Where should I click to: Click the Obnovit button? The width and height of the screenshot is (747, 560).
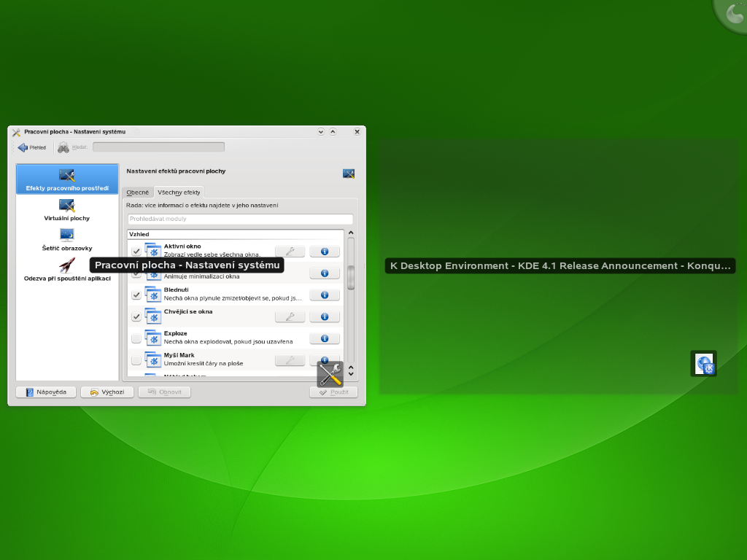[164, 392]
